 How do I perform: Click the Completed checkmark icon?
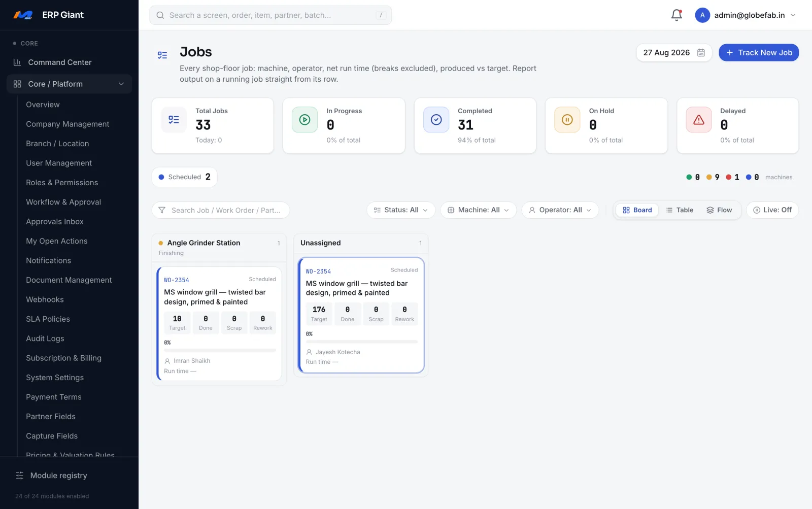coord(436,120)
